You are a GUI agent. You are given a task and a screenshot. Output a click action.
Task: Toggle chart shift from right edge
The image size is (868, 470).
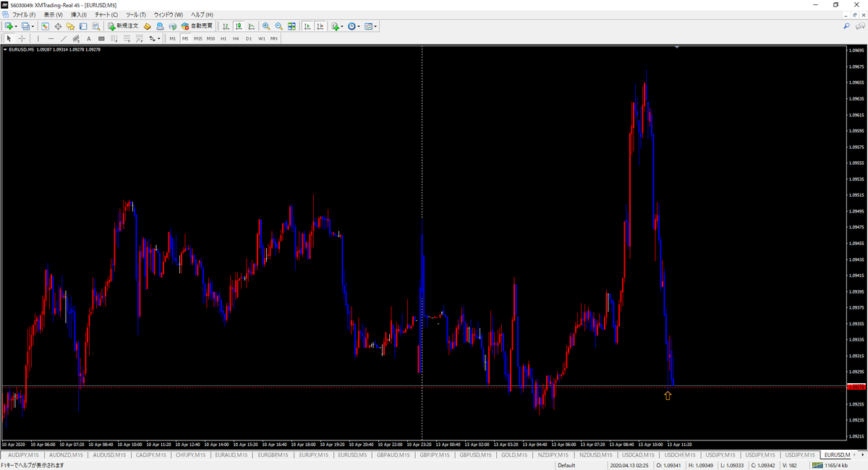[320, 26]
